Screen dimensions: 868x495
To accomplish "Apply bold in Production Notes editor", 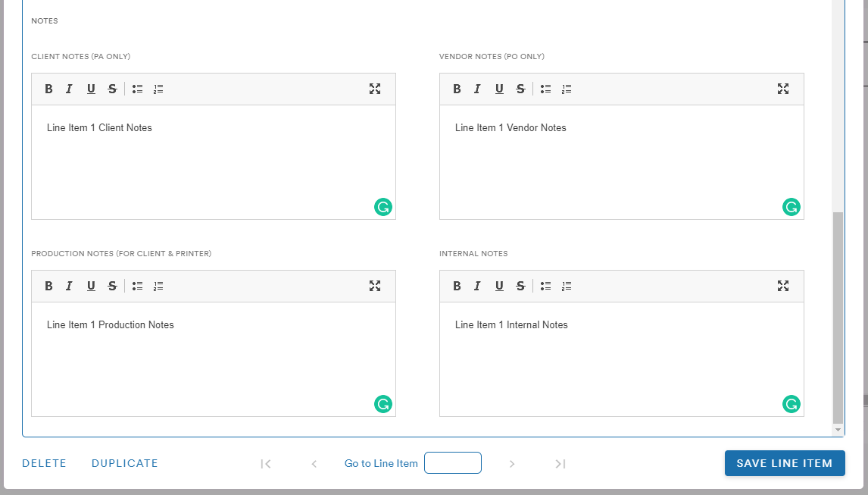I will pos(48,286).
